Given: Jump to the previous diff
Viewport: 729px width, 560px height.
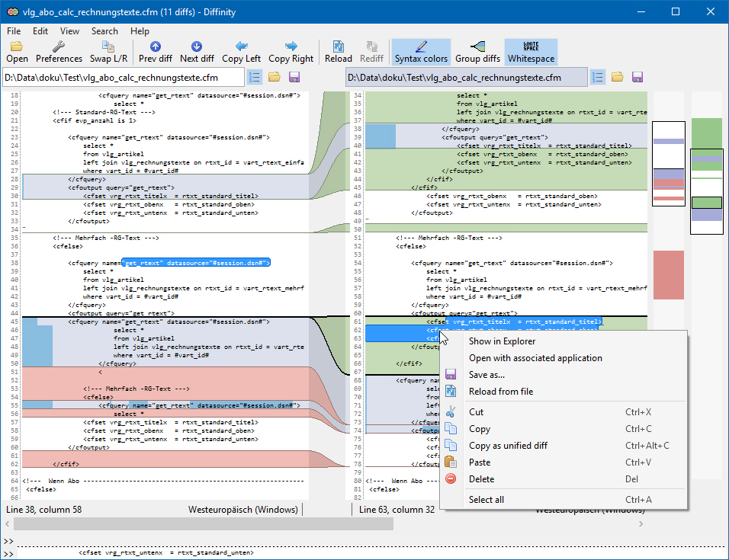Looking at the screenshot, I should coord(156,52).
